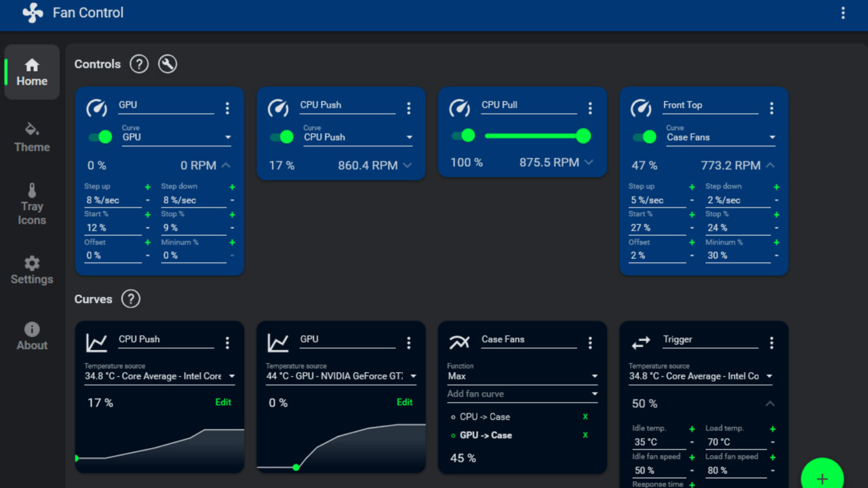Click the wrench icon next to Controls
The height and width of the screenshot is (488, 868).
pyautogui.click(x=167, y=64)
